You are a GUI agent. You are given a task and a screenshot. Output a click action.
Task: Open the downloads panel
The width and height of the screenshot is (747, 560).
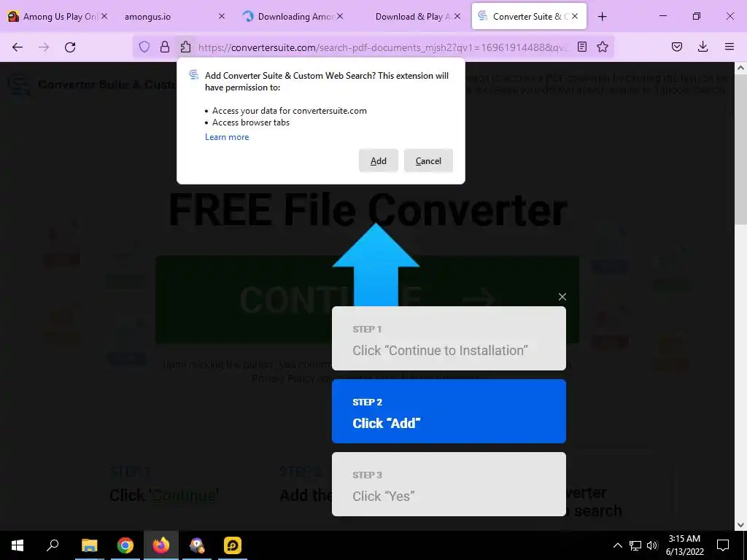click(703, 47)
